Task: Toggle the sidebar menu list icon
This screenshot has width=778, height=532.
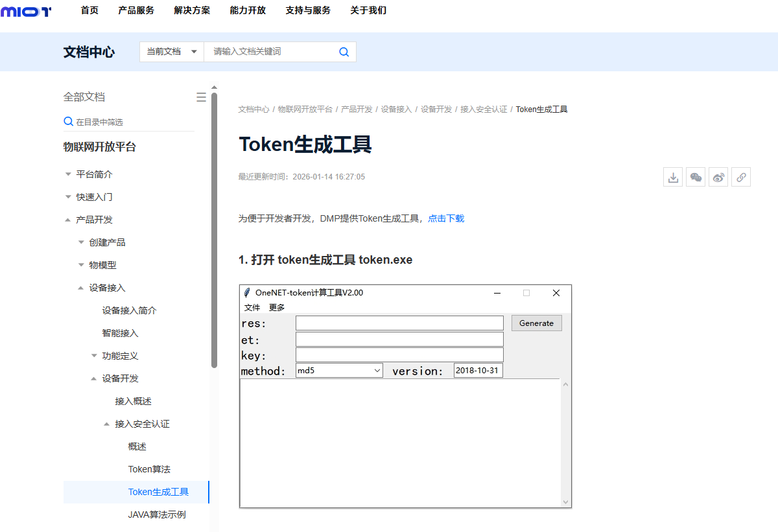Action: pyautogui.click(x=201, y=97)
